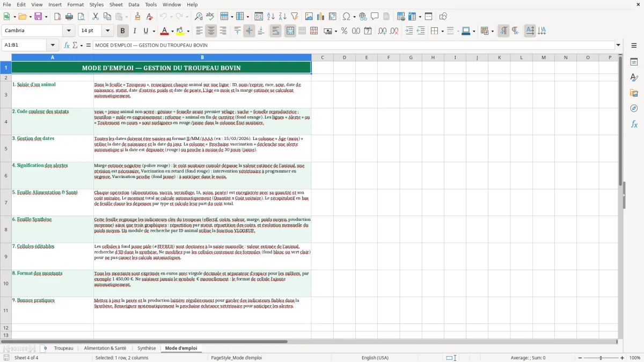Apply yellow background color swatch button

tap(180, 31)
